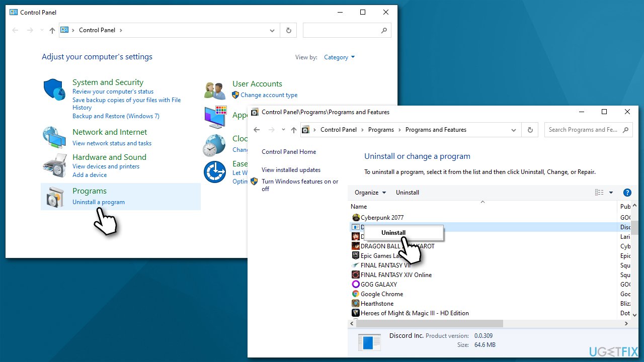Viewport: 644px width, 362px height.
Task: Open Backup and Restore (Windows 7) link
Action: pos(116,116)
